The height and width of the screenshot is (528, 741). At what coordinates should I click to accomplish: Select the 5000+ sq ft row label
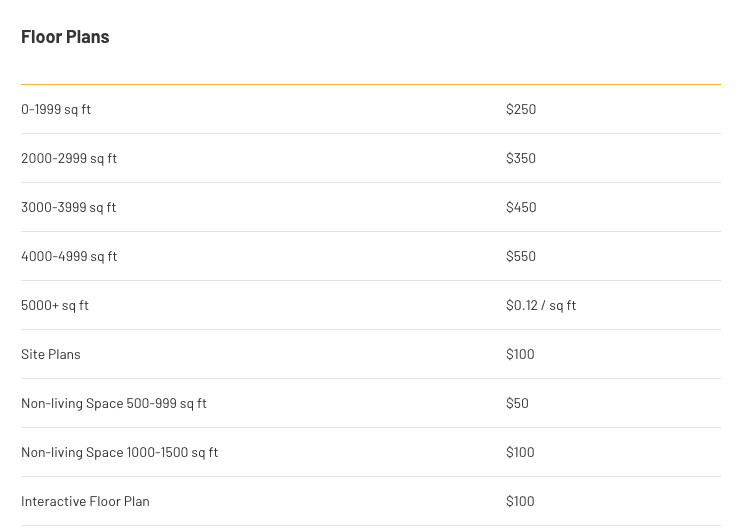pyautogui.click(x=55, y=305)
